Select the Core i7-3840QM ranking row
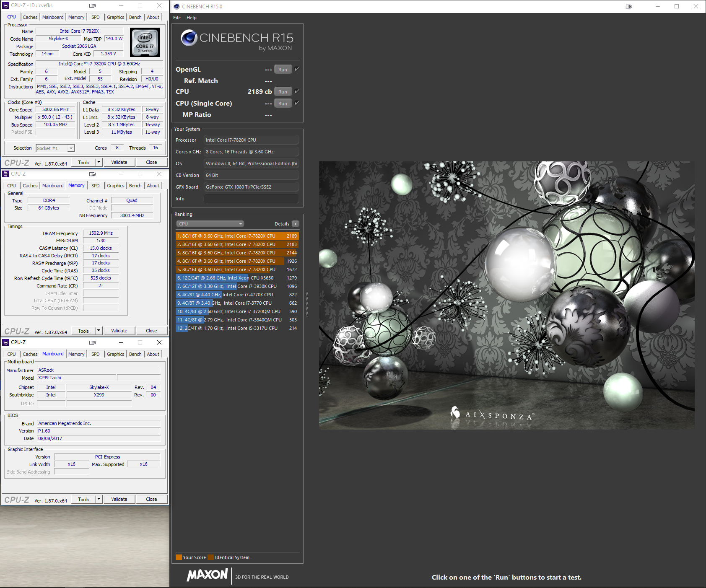The width and height of the screenshot is (706, 588). point(237,320)
